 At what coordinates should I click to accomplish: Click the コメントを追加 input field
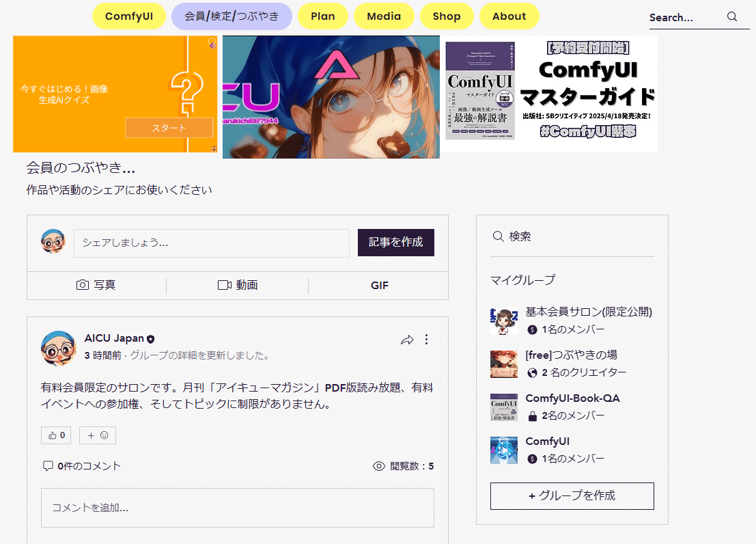point(238,508)
